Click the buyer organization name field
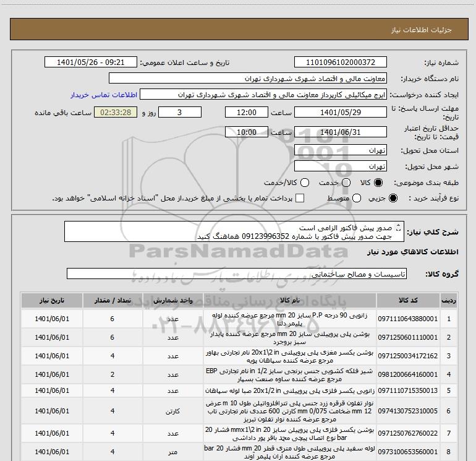476x461 pixels. pyautogui.click(x=248, y=79)
